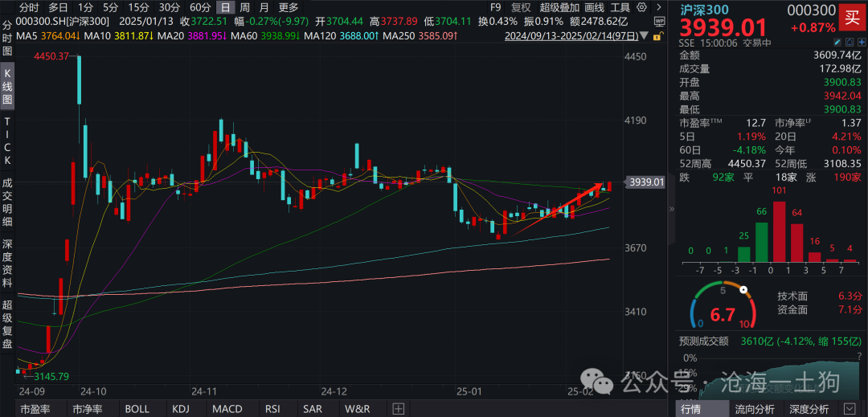Click the right arrow icon in top toolbar
Screen dimensions: 868x417
tap(659, 7)
